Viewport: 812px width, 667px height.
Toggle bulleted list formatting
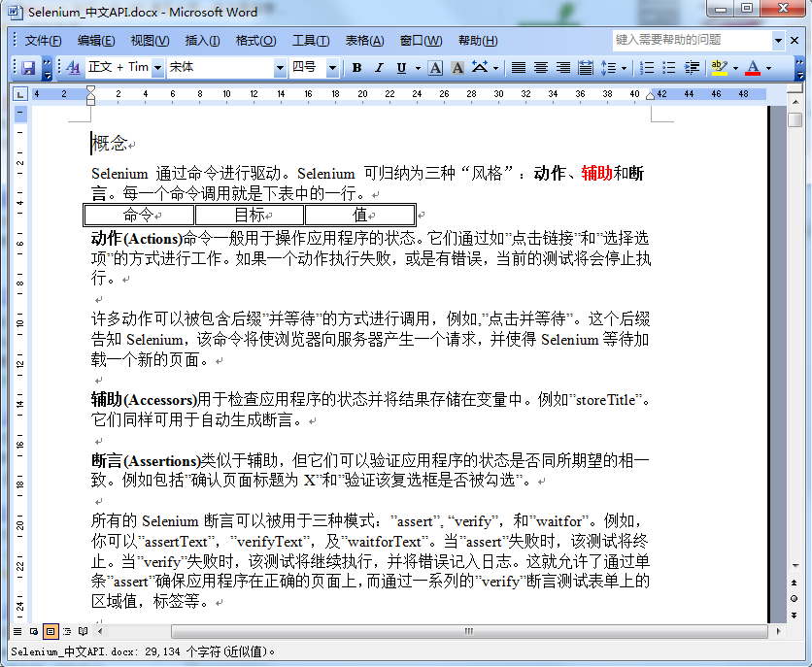click(x=669, y=68)
